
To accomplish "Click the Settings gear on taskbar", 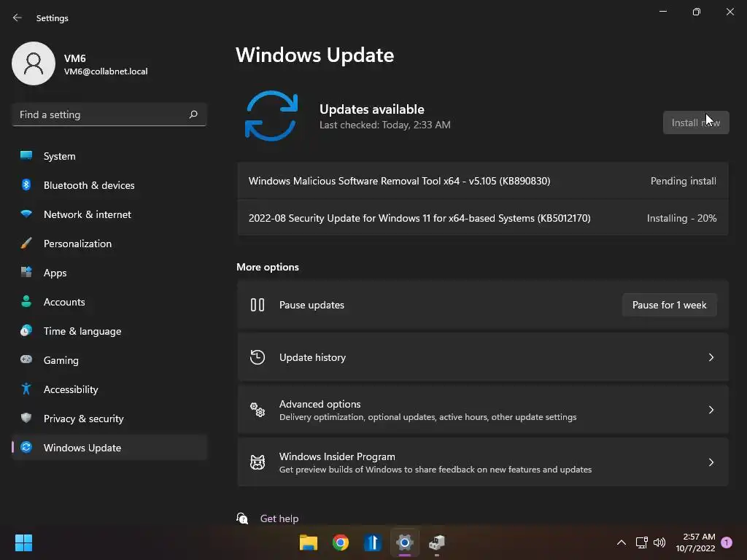I will click(x=404, y=542).
